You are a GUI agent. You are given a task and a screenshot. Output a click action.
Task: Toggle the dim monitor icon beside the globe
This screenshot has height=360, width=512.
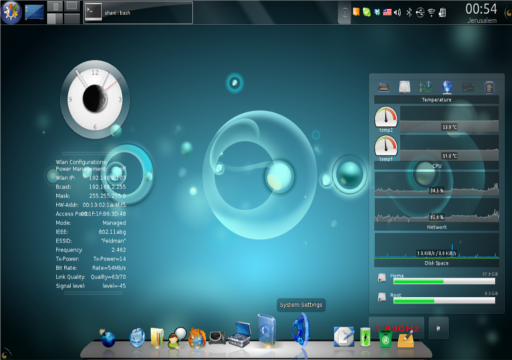[x=468, y=87]
